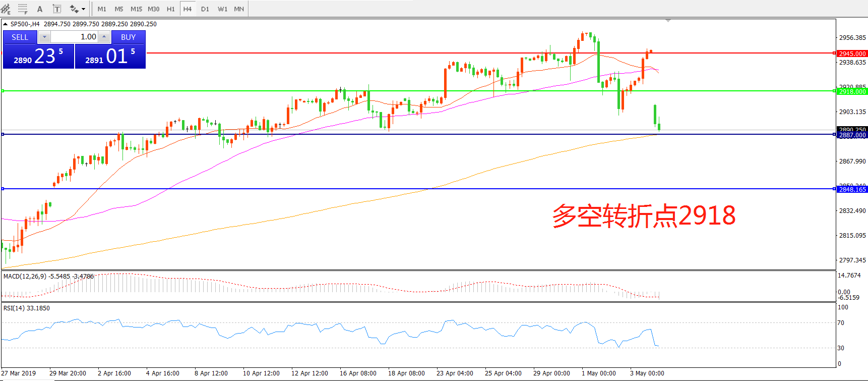Switch chart to D1 timeframe

pos(205,9)
